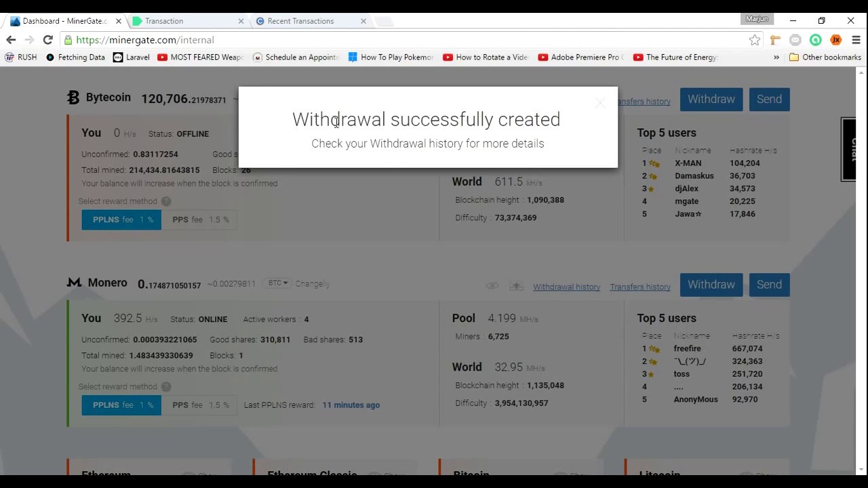Open the green circular extension icon
This screenshot has width=868, height=488.
coord(816,40)
